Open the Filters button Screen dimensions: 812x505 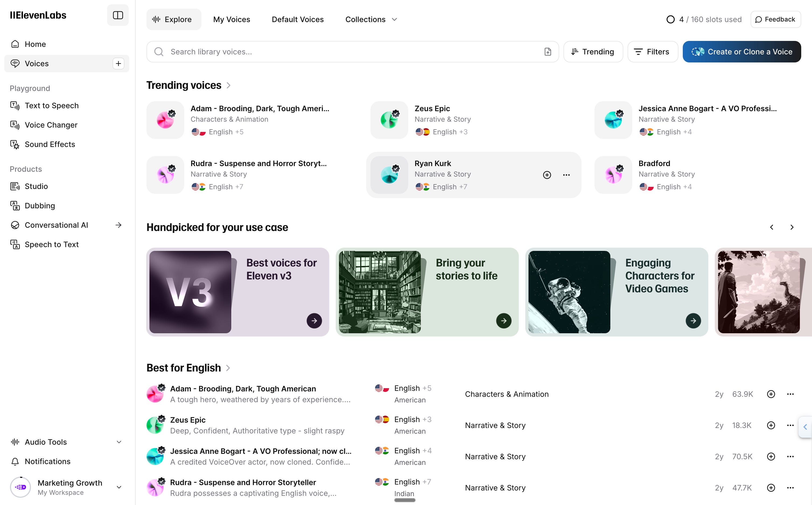tap(652, 52)
